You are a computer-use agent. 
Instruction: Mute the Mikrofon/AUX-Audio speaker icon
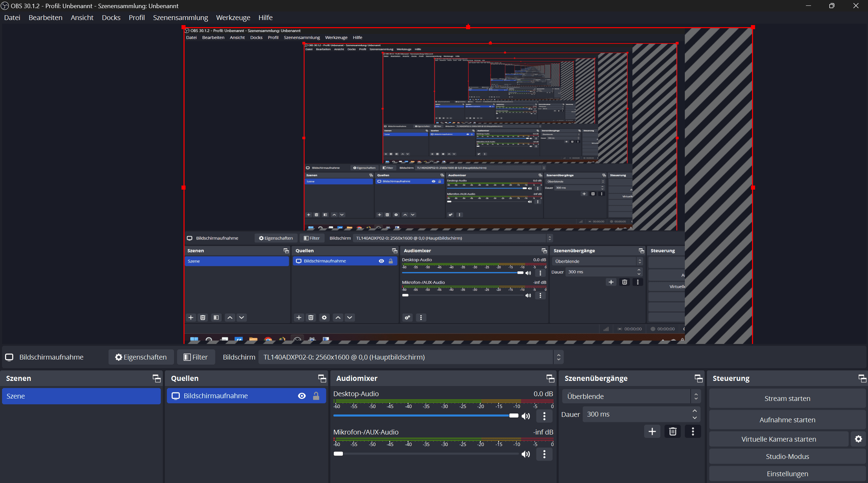coord(526,454)
